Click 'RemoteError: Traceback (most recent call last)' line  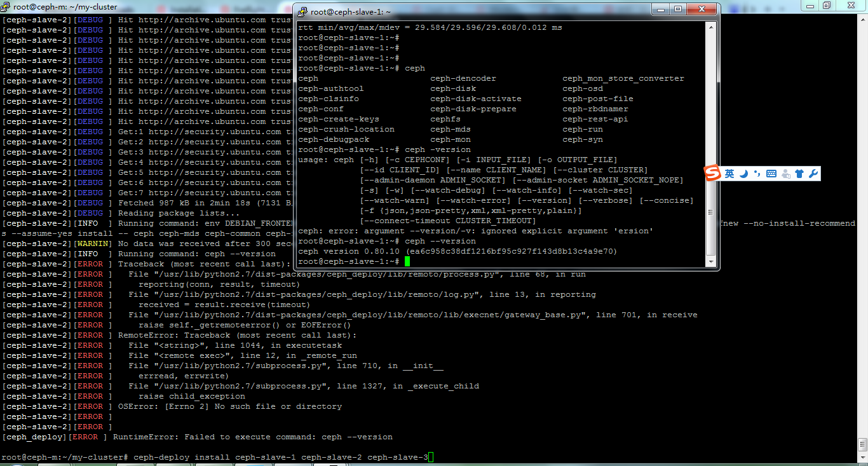(x=238, y=335)
